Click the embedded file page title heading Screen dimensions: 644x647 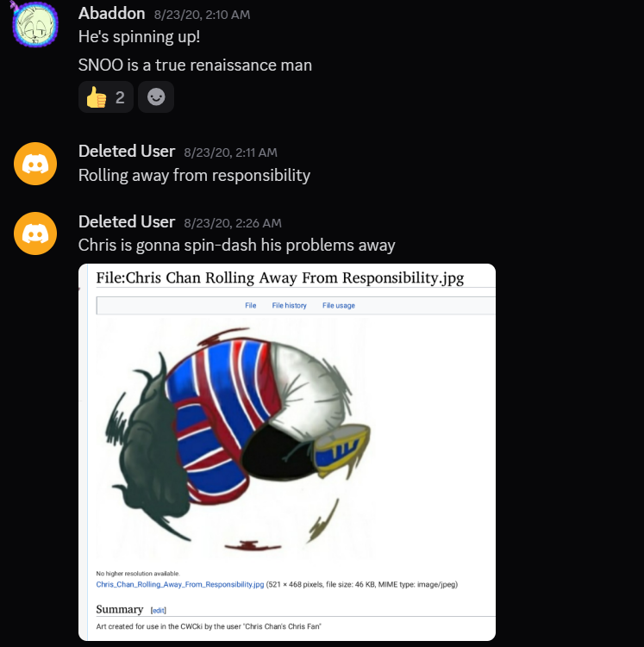pos(280,277)
